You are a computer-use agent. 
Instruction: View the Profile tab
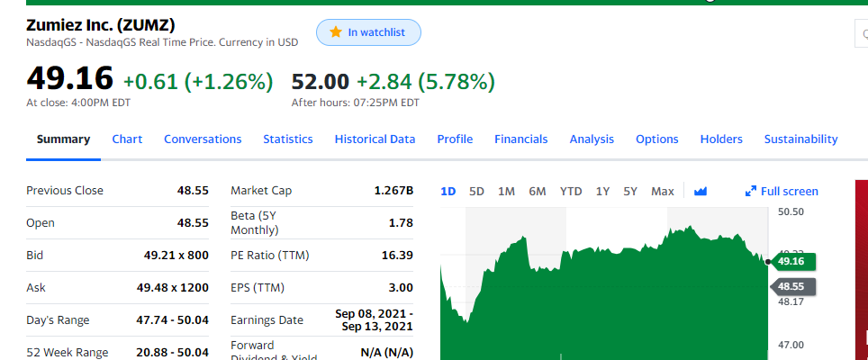455,139
